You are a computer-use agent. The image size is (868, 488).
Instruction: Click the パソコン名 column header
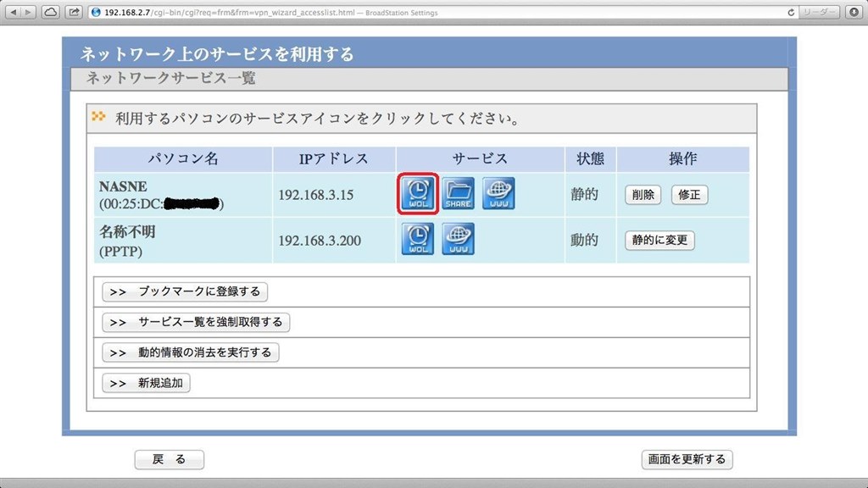[183, 158]
